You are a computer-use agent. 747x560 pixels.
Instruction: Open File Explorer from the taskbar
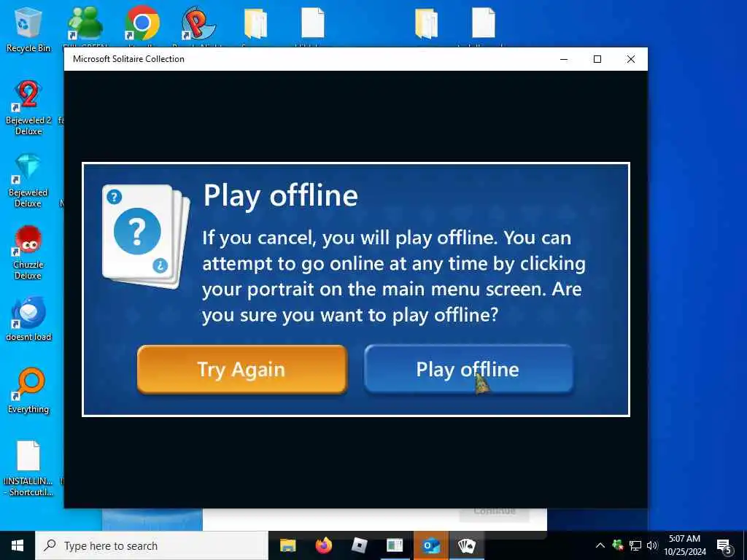pos(287,545)
